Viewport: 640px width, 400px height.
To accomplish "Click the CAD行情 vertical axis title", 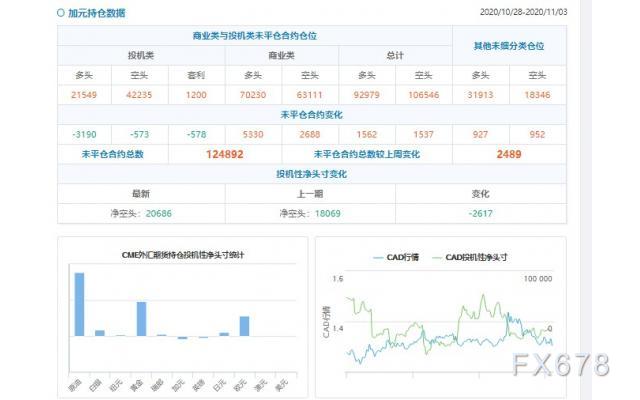I will point(326,322).
